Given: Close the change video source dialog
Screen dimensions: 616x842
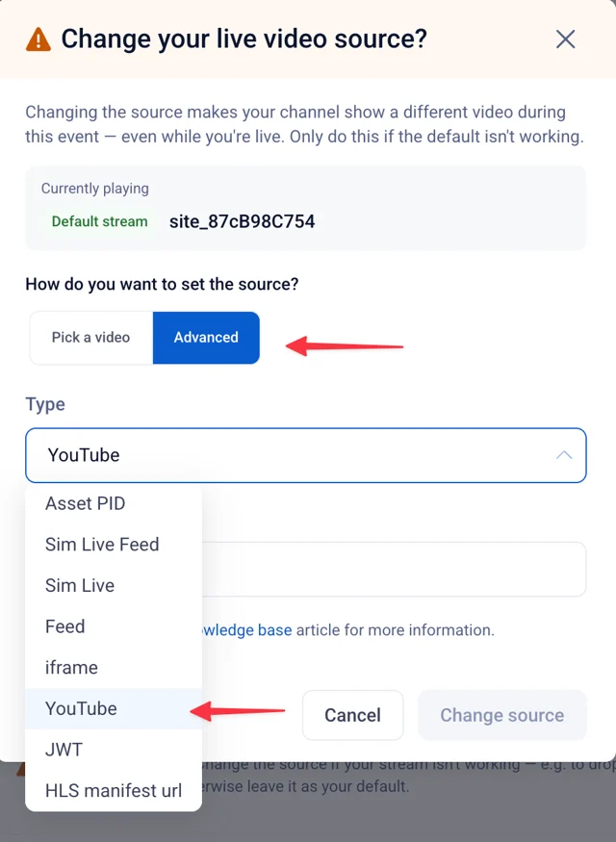Looking at the screenshot, I should [565, 39].
